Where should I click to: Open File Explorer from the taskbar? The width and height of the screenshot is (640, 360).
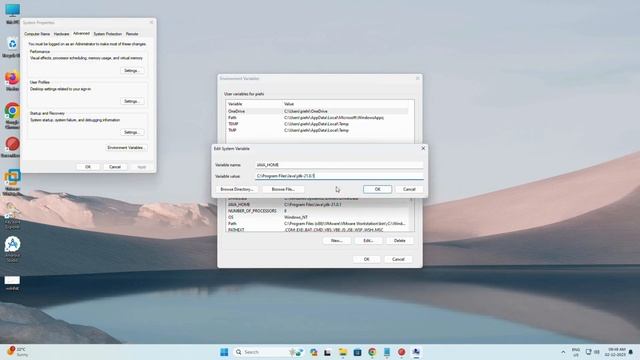[342, 352]
